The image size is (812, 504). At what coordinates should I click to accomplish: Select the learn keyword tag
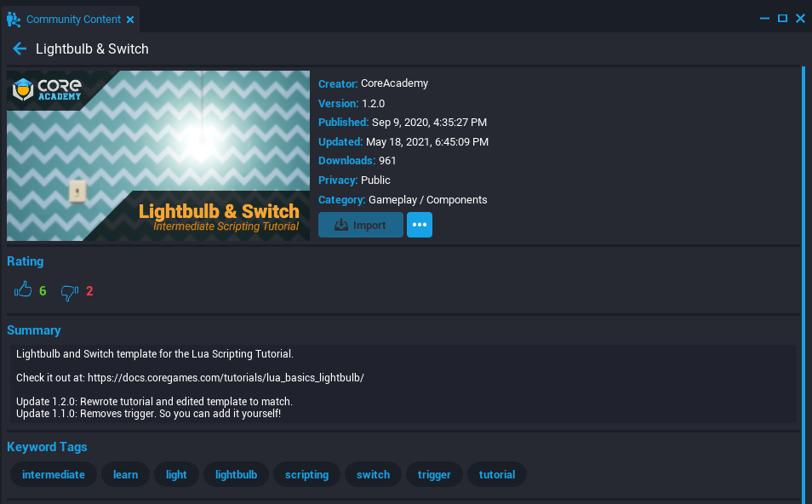click(125, 474)
